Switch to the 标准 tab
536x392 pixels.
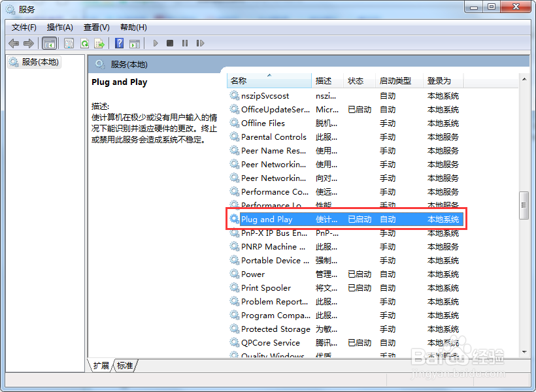125,366
